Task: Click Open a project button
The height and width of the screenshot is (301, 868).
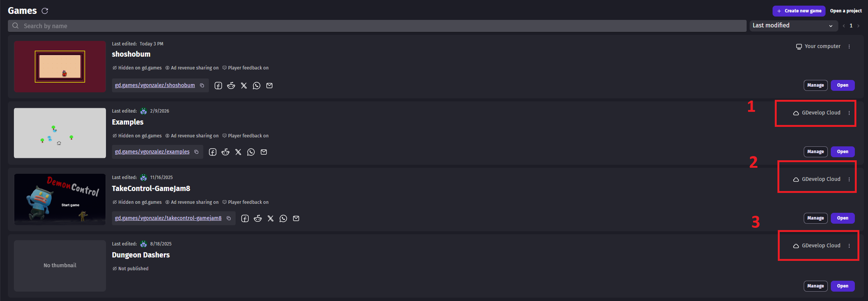Action: point(846,11)
